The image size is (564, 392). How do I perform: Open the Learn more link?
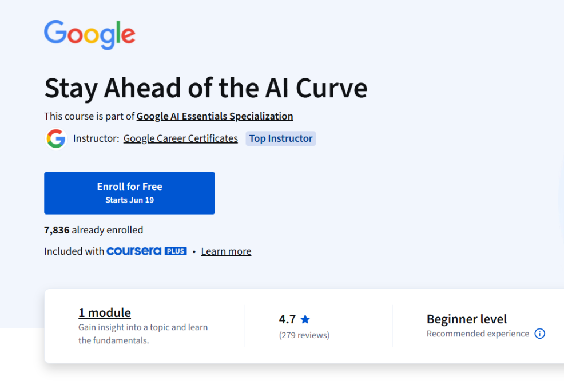pyautogui.click(x=226, y=251)
